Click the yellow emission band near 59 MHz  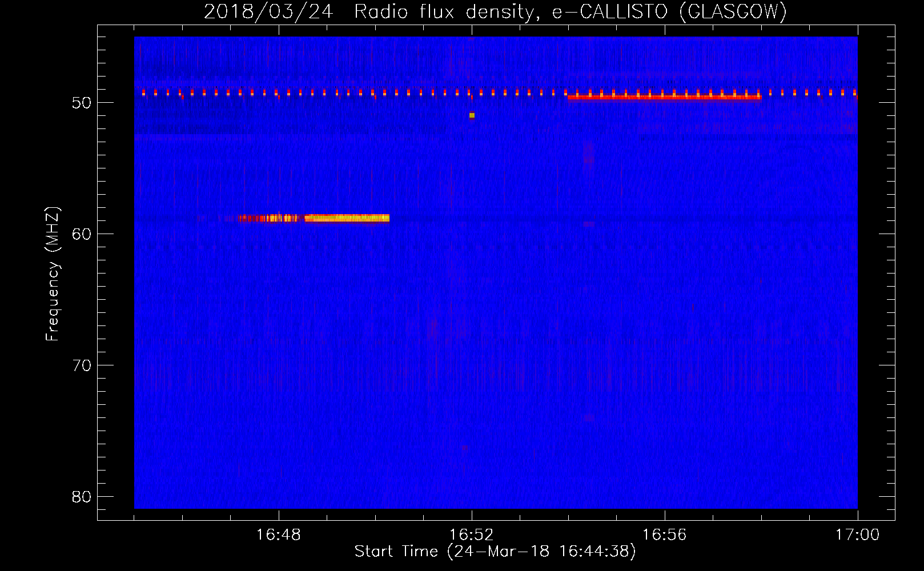pos(347,218)
